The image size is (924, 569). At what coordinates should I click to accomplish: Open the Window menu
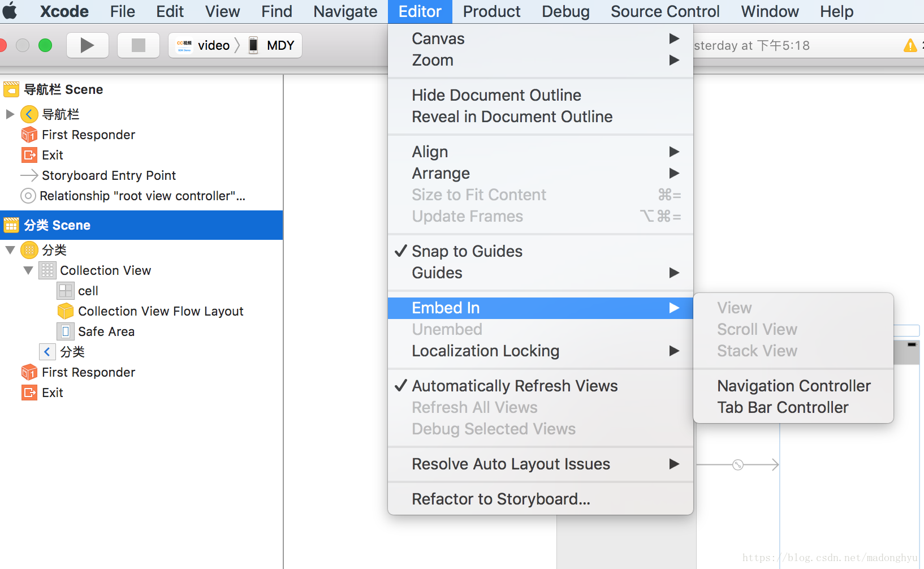tap(770, 11)
